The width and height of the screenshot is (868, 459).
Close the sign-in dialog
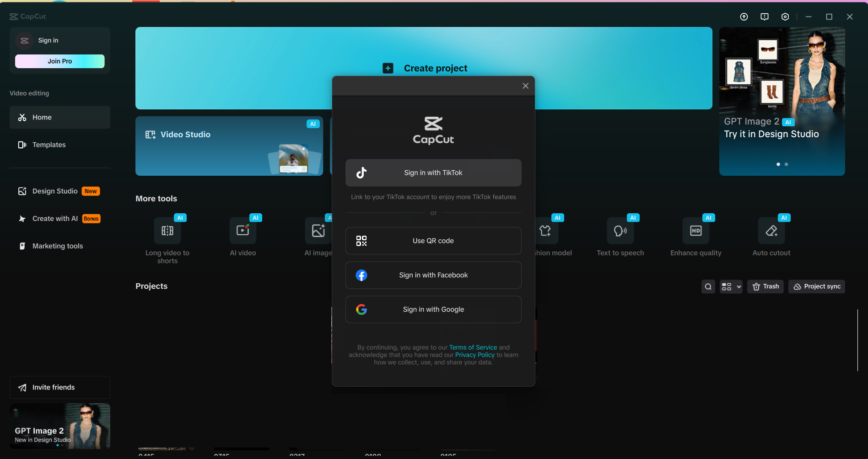(x=525, y=86)
